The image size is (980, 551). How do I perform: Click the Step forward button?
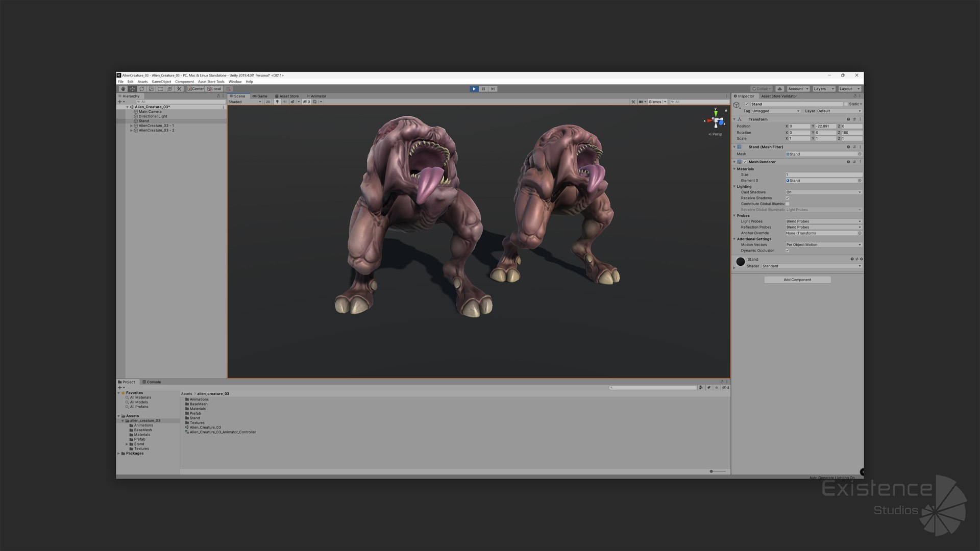493,89
